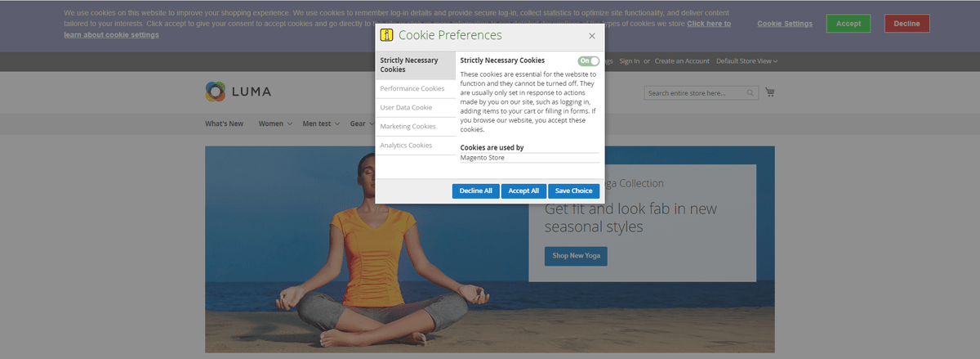Click the Save Choice button

(x=573, y=191)
